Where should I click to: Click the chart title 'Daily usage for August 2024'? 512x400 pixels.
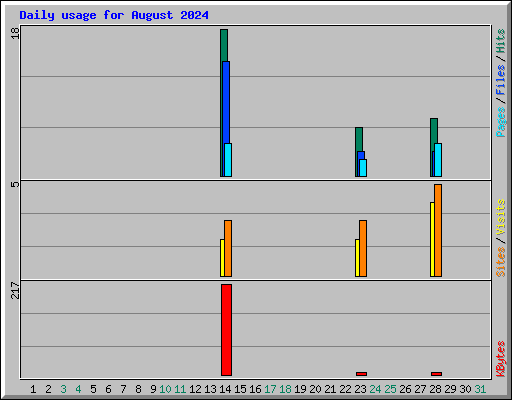114,15
